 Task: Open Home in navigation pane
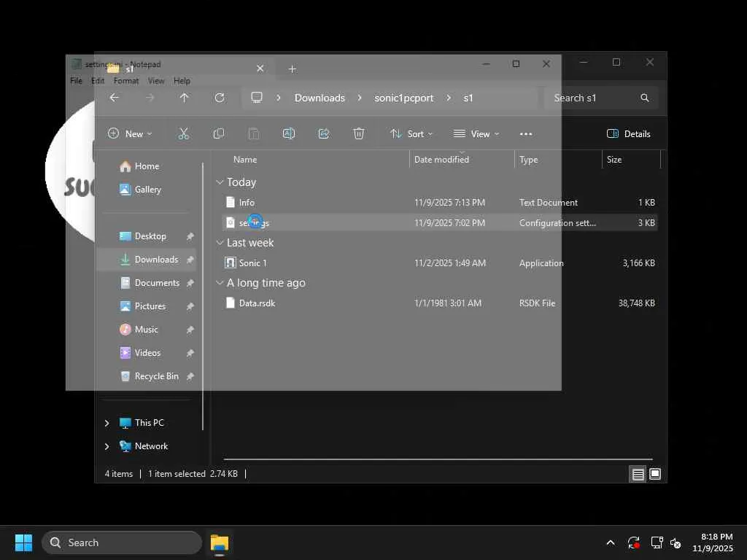pyautogui.click(x=147, y=166)
